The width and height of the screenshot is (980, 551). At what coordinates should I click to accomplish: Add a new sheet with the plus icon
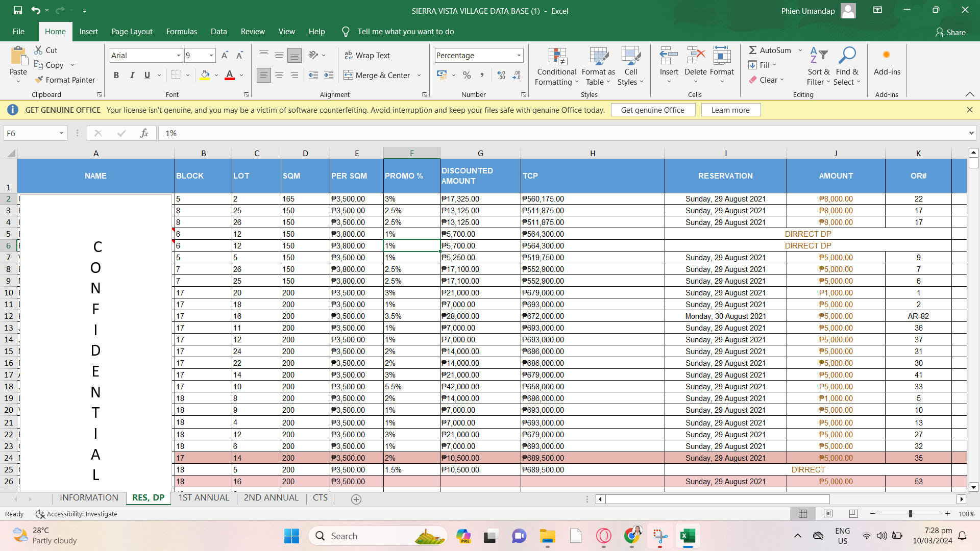pyautogui.click(x=356, y=499)
